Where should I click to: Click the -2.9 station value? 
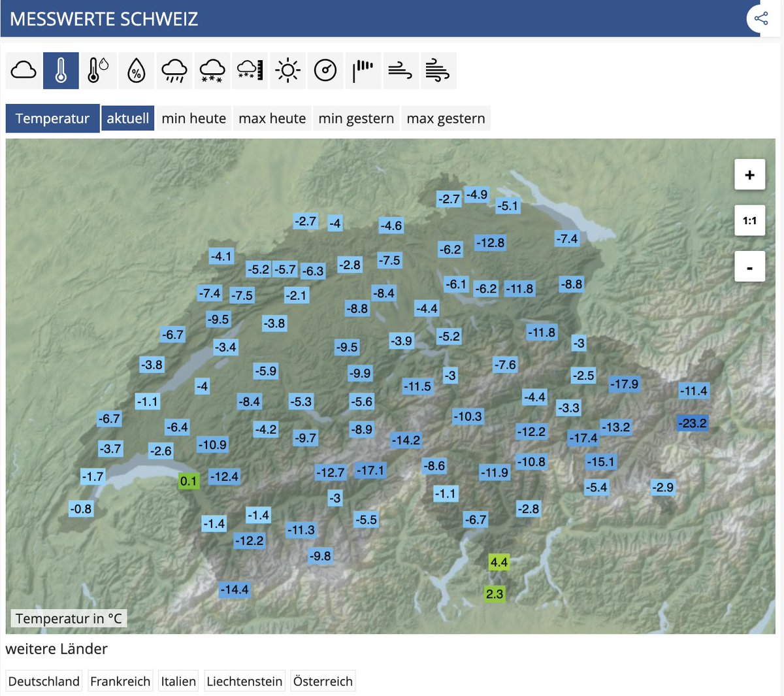pos(662,487)
